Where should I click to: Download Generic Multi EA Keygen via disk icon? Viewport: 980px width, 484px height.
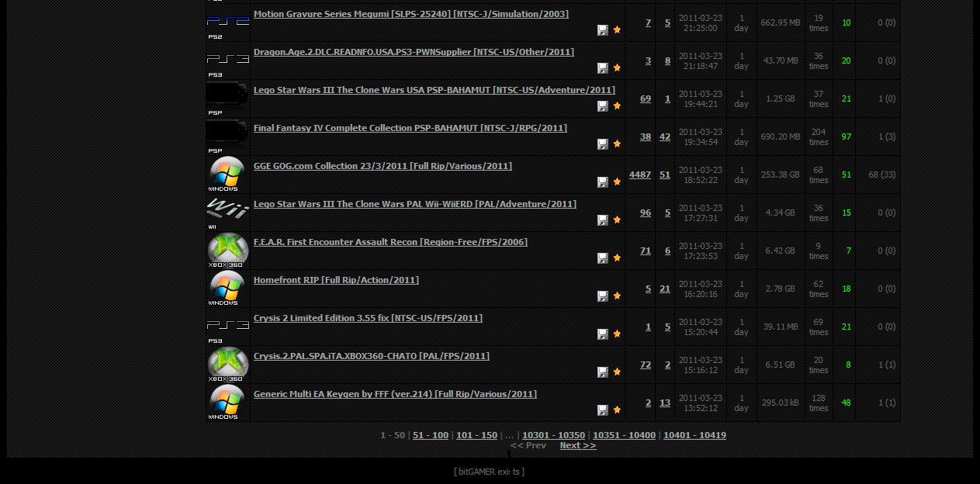(x=603, y=410)
